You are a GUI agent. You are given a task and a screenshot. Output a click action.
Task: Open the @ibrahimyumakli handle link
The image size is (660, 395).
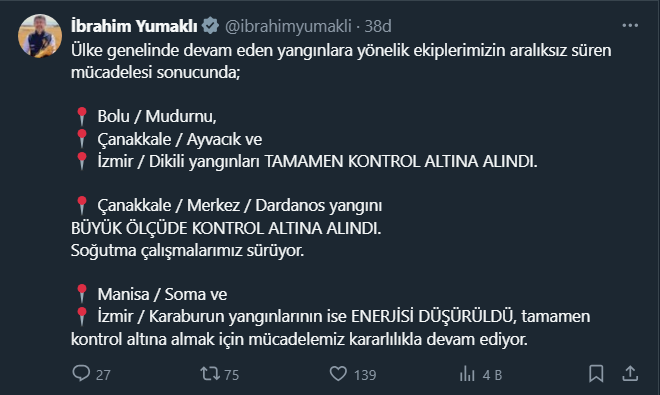click(x=288, y=27)
